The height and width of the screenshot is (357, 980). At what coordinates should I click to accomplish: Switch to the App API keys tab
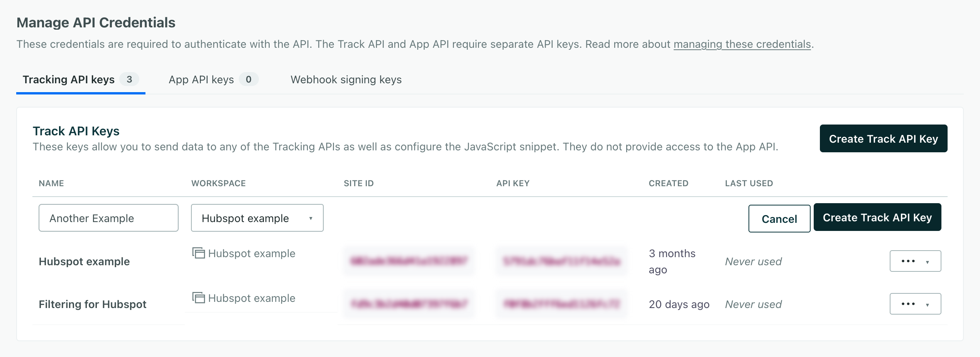[x=201, y=79]
